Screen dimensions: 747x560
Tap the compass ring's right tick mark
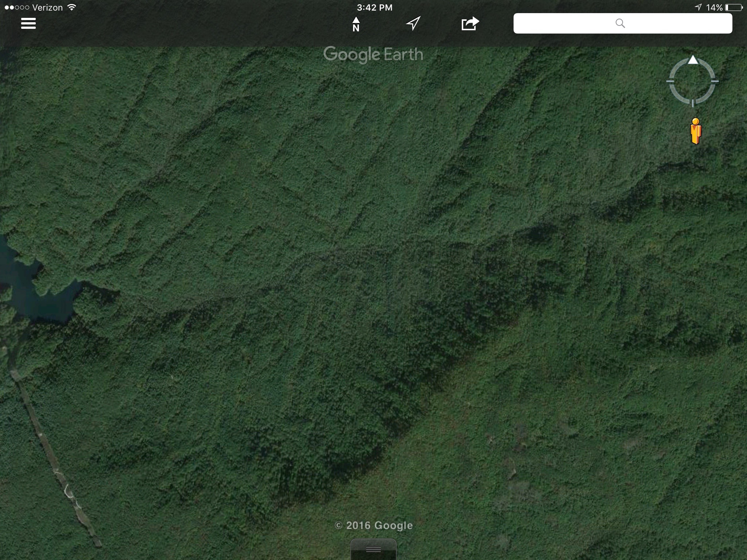(715, 81)
